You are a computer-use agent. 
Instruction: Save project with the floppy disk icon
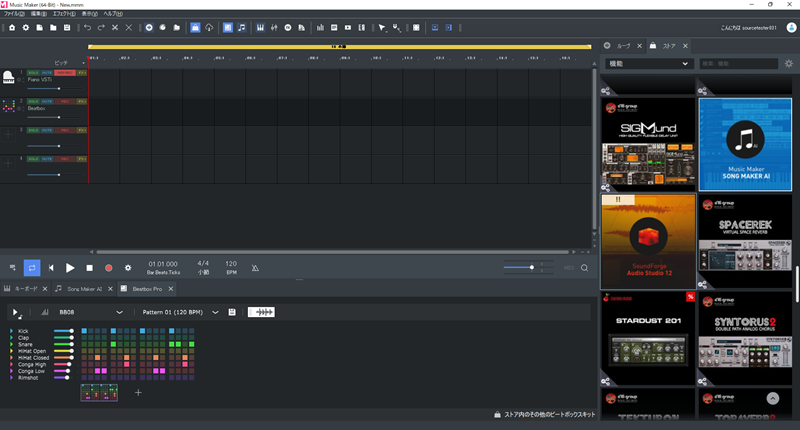click(x=67, y=28)
